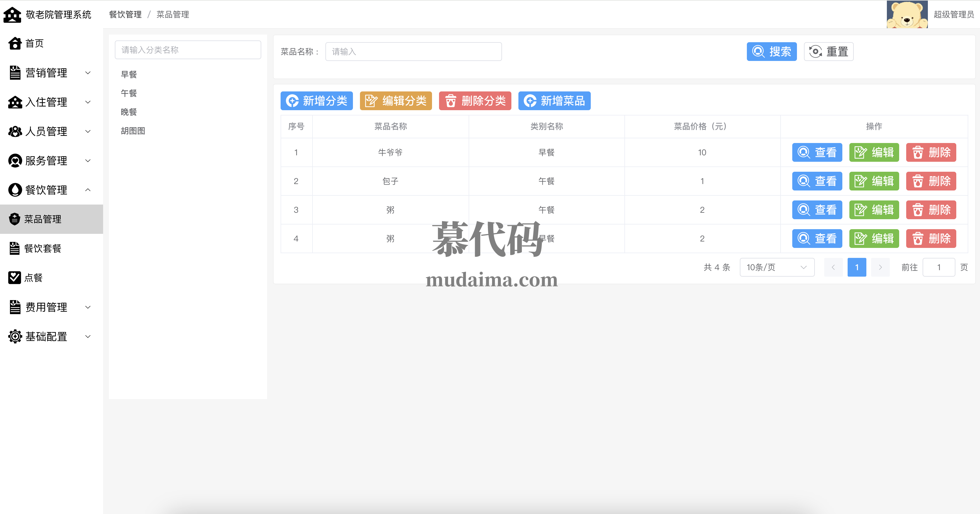Click the 餐饮套餐 document icon
This screenshot has height=514, width=980.
[x=14, y=248]
